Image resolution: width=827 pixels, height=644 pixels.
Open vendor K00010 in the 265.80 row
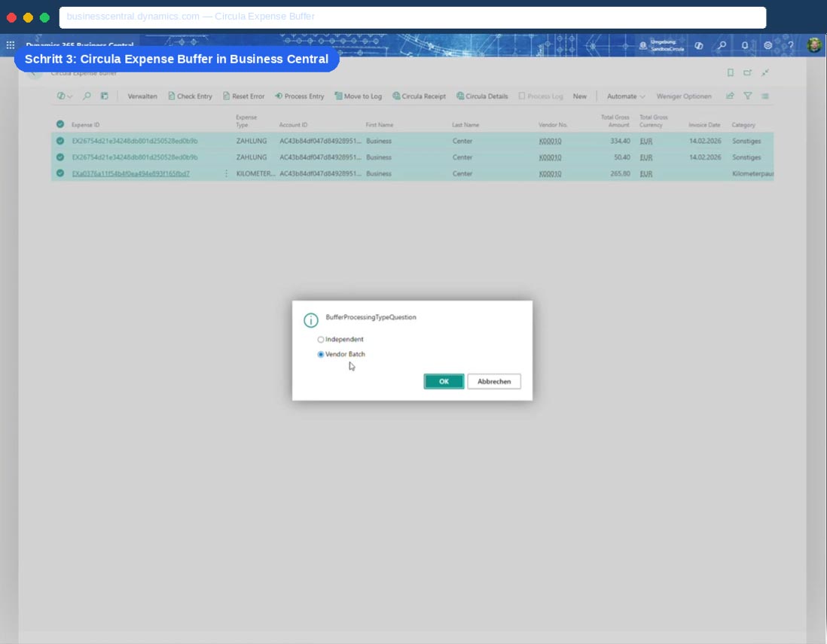(550, 173)
